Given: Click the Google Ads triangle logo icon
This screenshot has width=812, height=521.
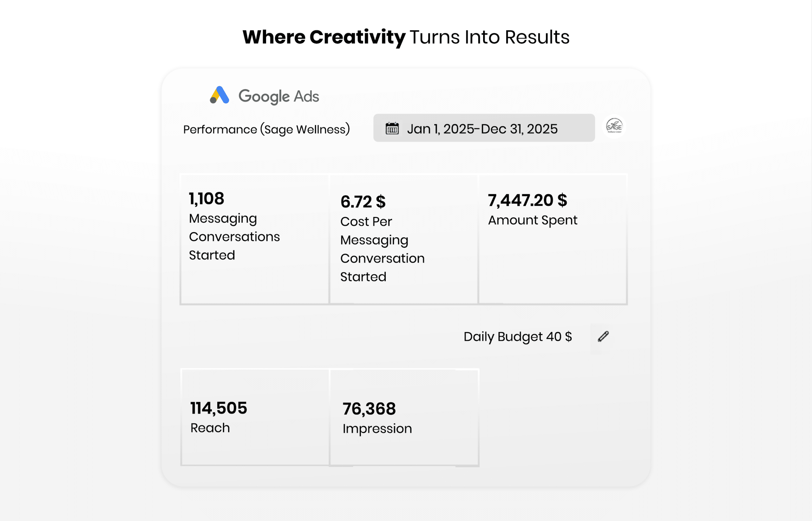Looking at the screenshot, I should point(219,95).
